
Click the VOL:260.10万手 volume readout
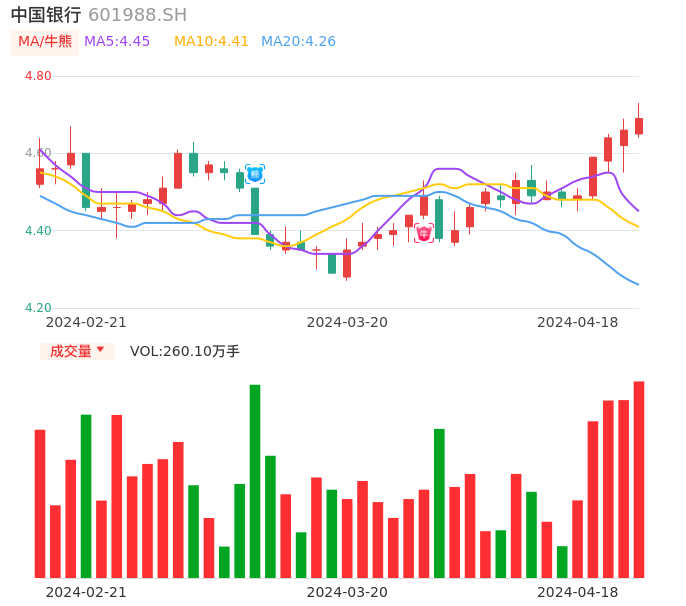tap(185, 351)
